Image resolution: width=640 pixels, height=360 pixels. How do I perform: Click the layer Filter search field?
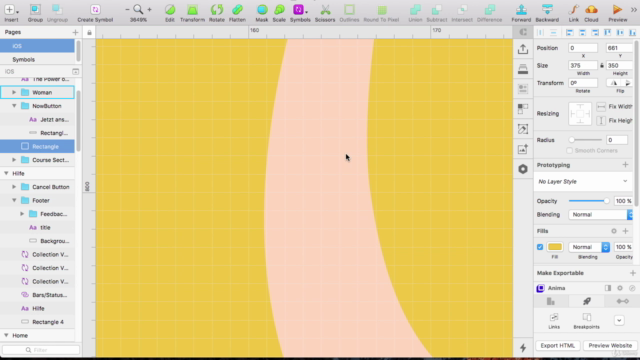[41, 350]
